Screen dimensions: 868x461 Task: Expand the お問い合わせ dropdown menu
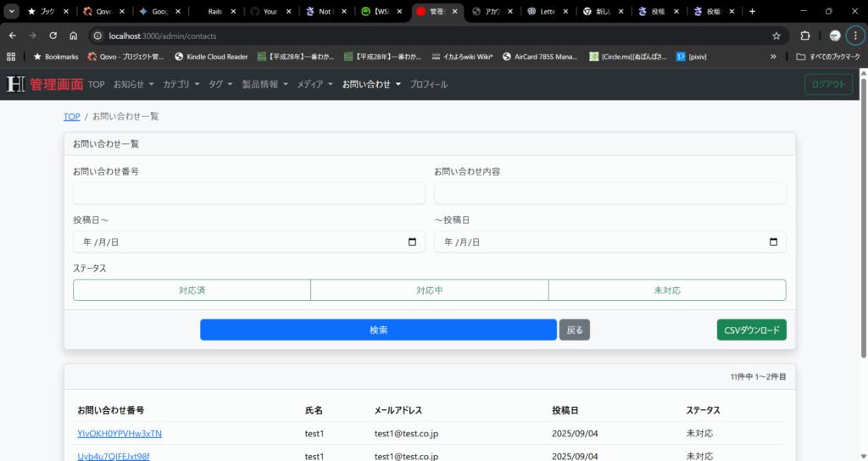[x=371, y=85]
